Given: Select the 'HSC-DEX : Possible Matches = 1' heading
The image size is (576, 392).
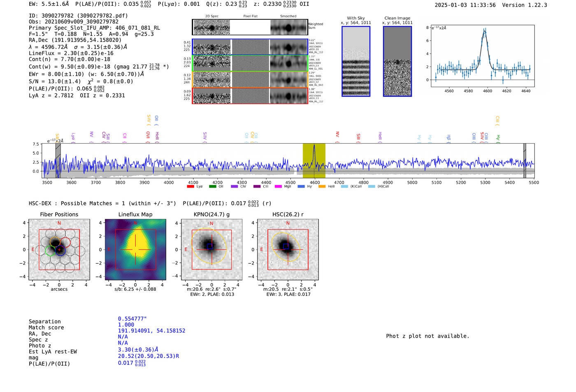Looking at the screenshot, I should 102,204.
